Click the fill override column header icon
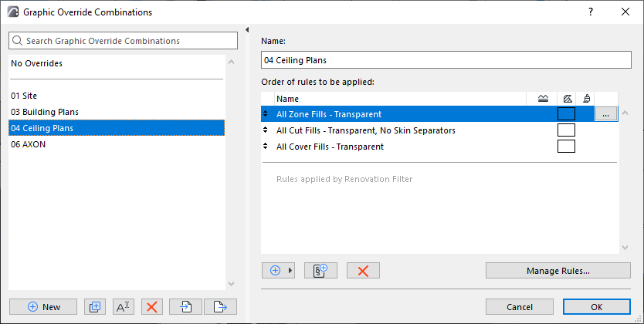The height and width of the screenshot is (324, 644). click(x=567, y=99)
